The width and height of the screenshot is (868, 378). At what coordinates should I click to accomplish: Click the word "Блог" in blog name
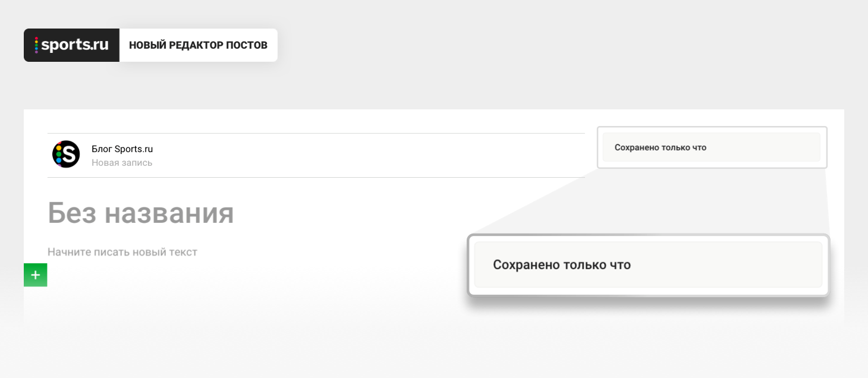tap(102, 149)
